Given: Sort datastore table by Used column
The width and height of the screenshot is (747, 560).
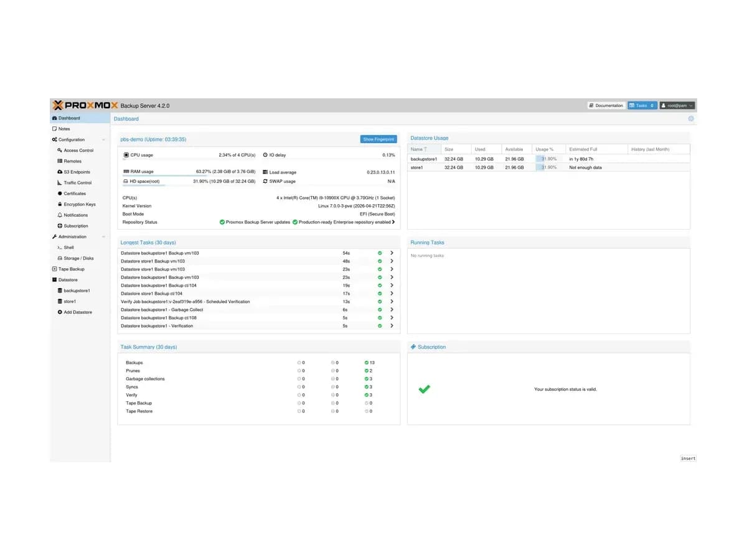Looking at the screenshot, I should [x=487, y=149].
